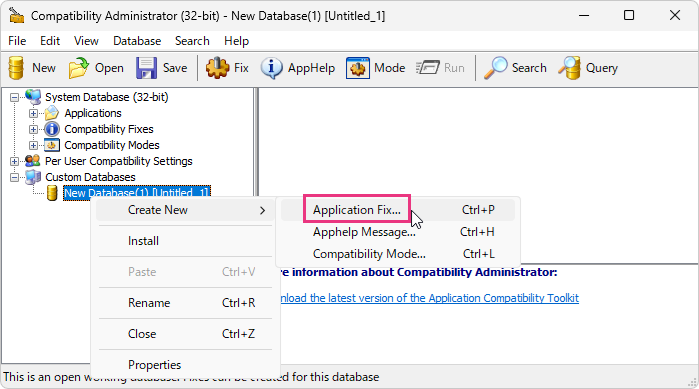Open the Create New submenu arrow
Image resolution: width=699 pixels, height=389 pixels.
point(263,210)
